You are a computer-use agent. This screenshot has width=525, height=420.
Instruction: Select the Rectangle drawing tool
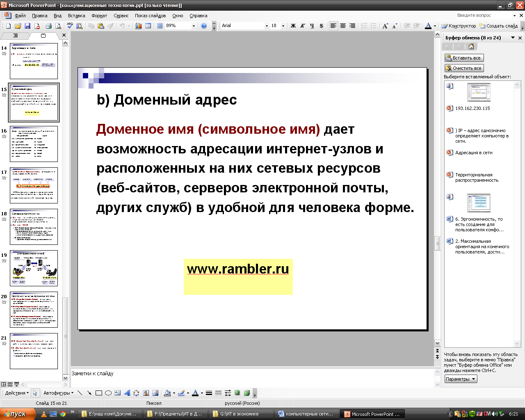(x=98, y=393)
